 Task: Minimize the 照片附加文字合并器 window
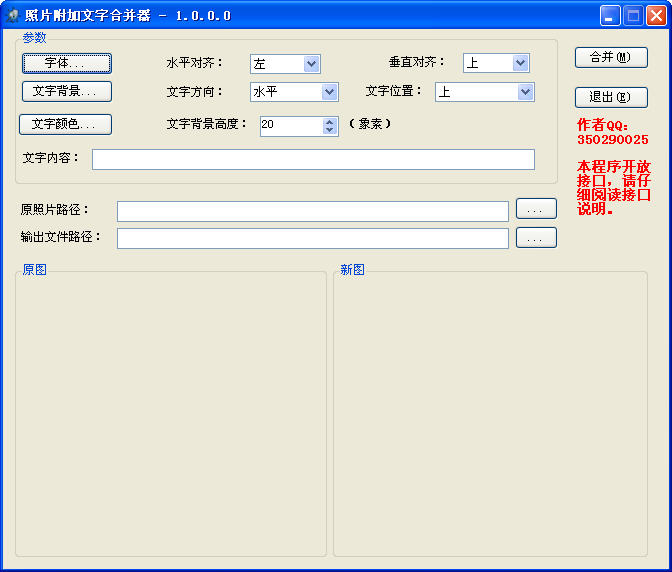tap(610, 16)
